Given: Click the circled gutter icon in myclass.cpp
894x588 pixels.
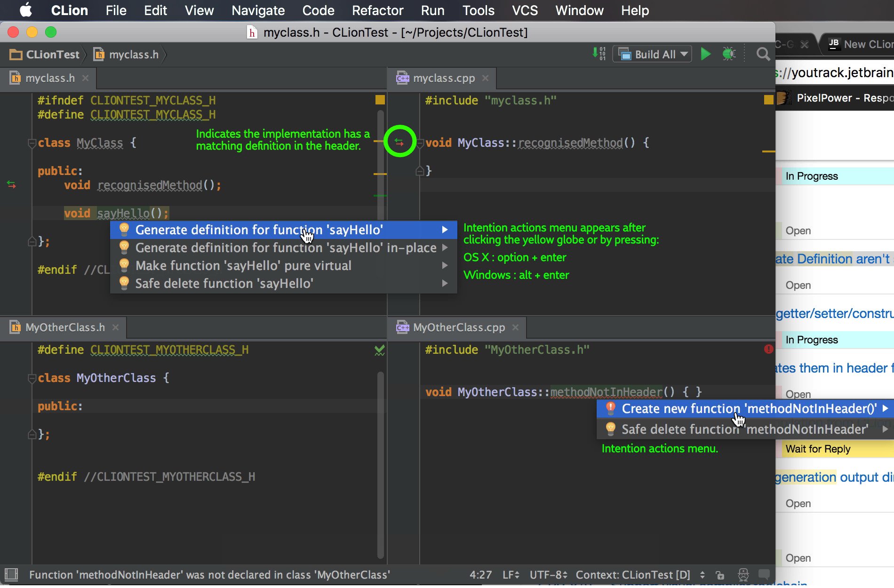Looking at the screenshot, I should 399,142.
